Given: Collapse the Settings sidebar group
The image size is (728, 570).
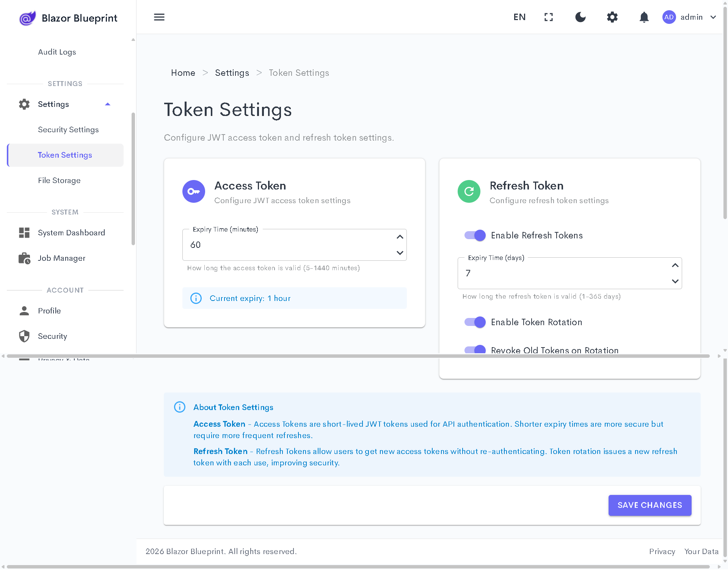Looking at the screenshot, I should point(108,104).
